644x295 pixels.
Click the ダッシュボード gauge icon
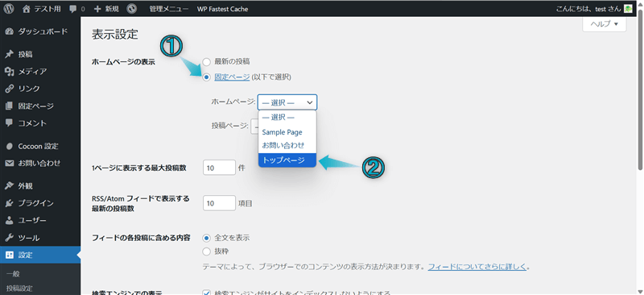pos(10,31)
